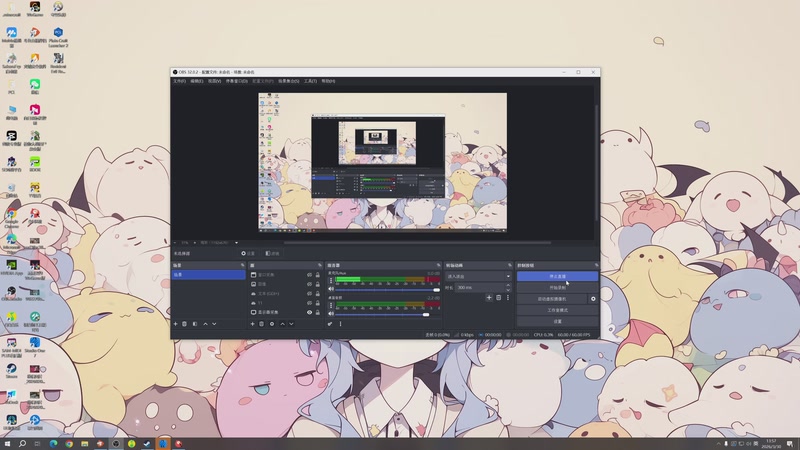Enable 工作室模式 in Controls
The width and height of the screenshot is (800, 450).
[x=557, y=310]
